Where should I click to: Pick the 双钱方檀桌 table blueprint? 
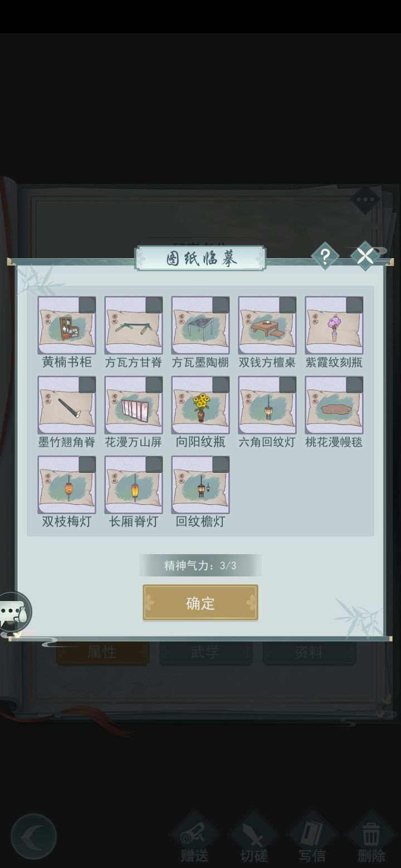[x=267, y=325]
